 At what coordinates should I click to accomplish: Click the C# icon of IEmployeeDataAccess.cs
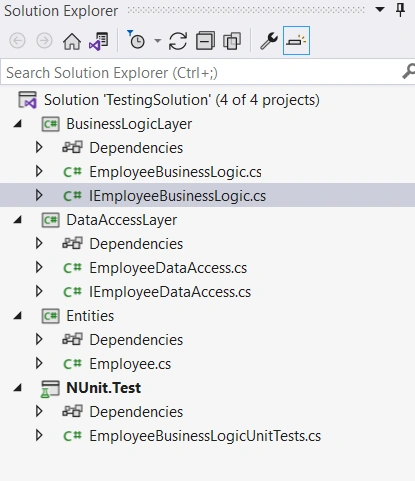[72, 292]
